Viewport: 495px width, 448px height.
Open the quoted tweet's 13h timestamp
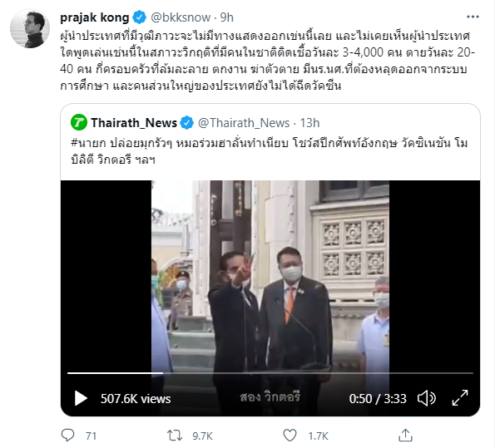[x=309, y=123]
